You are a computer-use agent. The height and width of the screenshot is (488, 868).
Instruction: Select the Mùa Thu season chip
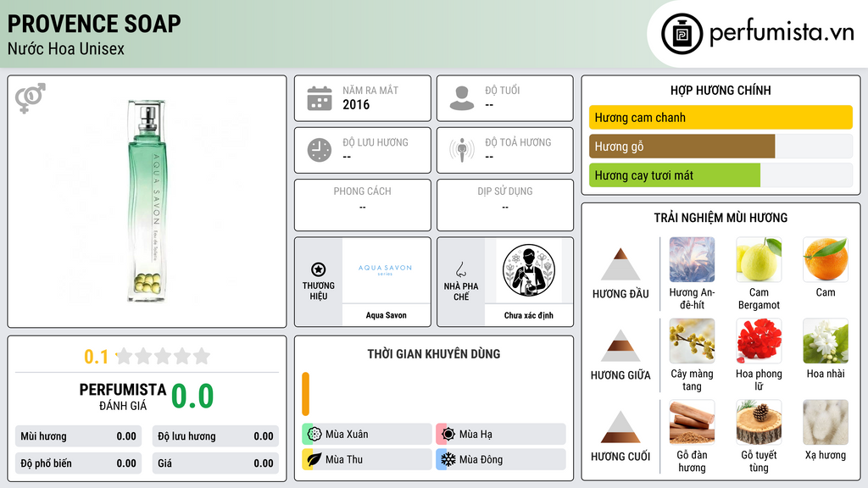(x=367, y=459)
